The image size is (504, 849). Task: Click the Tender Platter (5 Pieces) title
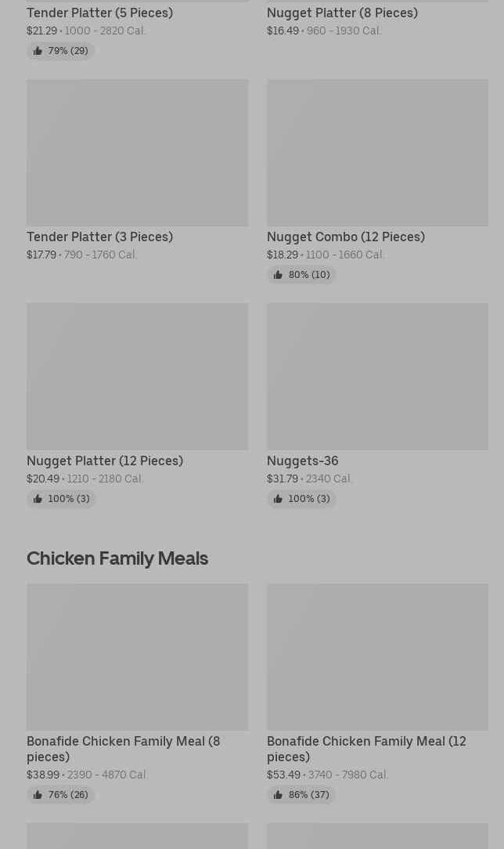(x=99, y=13)
